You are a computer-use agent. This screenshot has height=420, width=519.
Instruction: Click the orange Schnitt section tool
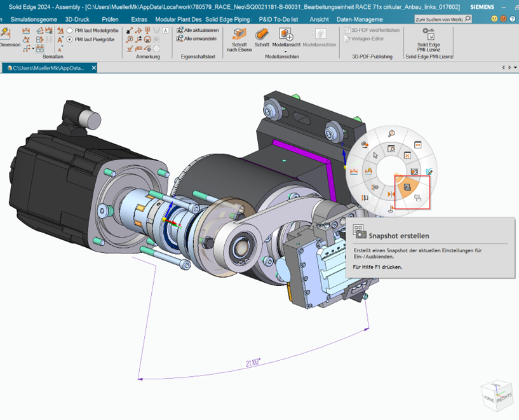coord(262,37)
